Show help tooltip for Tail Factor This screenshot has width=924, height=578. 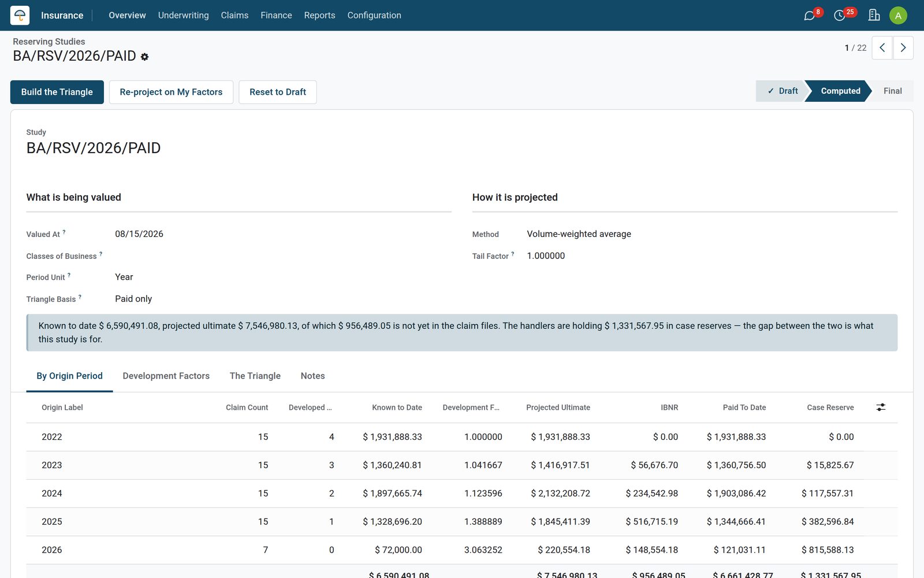click(x=512, y=254)
